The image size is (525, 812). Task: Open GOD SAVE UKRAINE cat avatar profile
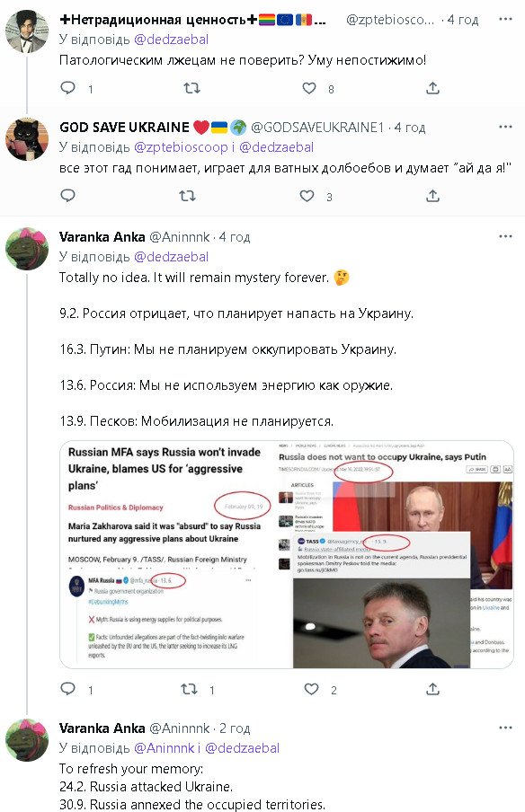[27, 140]
